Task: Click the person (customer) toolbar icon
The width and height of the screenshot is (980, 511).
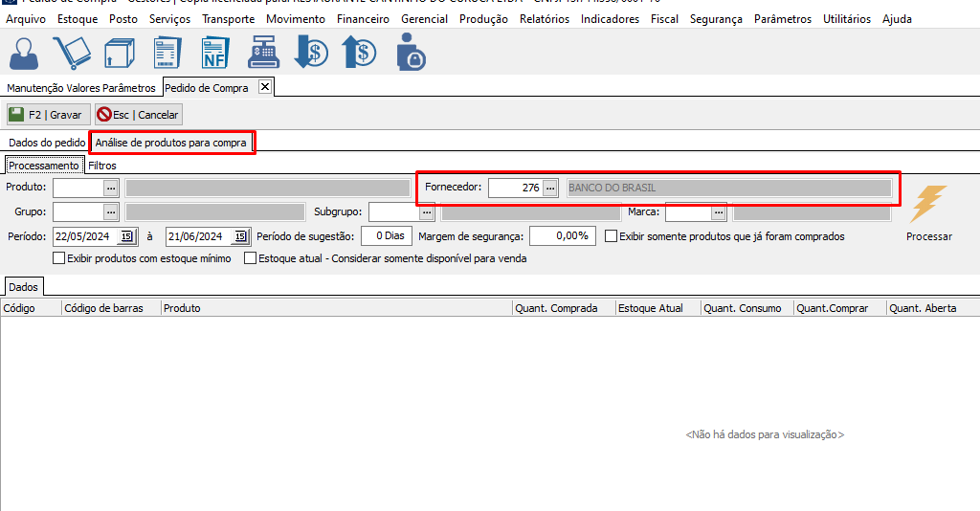Action: coord(24,53)
